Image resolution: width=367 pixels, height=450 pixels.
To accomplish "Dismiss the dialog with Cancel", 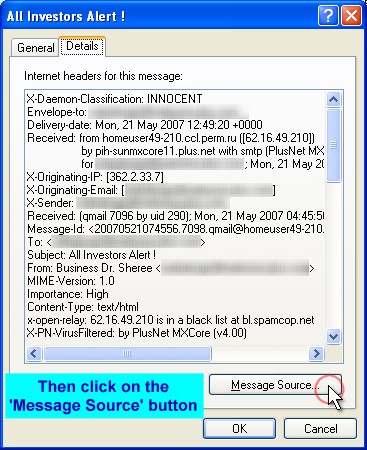I will [320, 428].
